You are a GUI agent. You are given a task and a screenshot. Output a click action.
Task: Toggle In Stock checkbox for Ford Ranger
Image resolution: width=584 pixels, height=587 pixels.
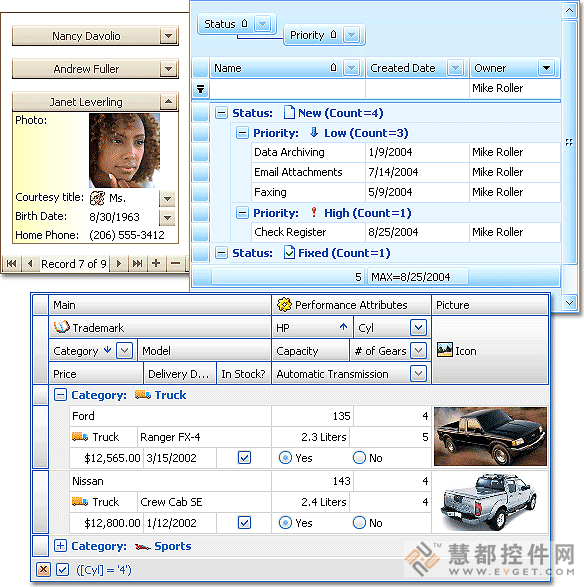coord(244,457)
